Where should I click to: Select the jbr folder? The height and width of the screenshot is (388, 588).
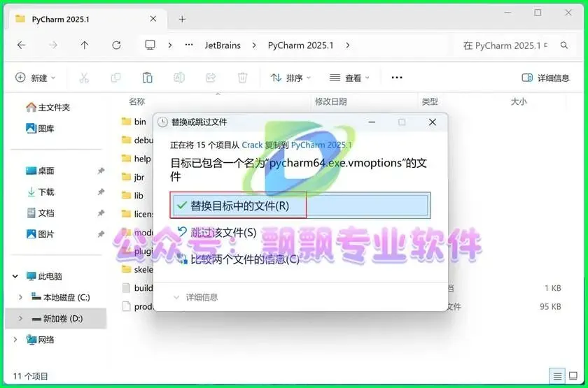point(133,177)
